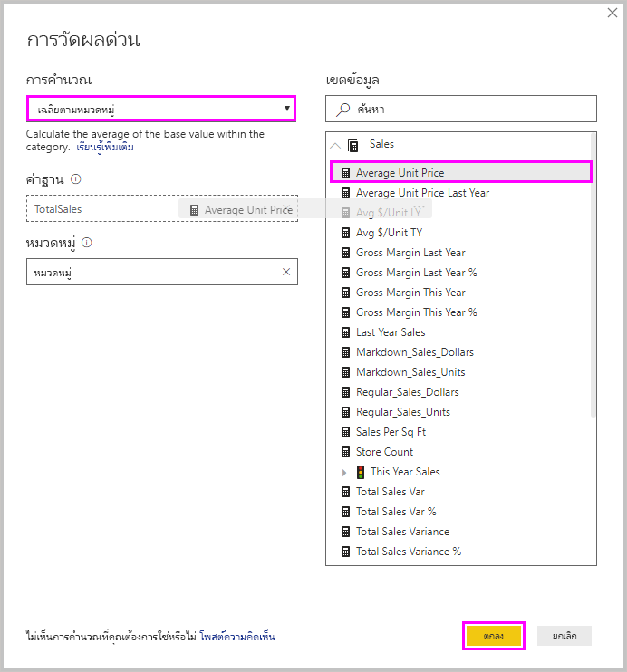Click calculator icon beside Gross Margin This Year %
Viewport: 627px width, 672px height.
pos(345,312)
